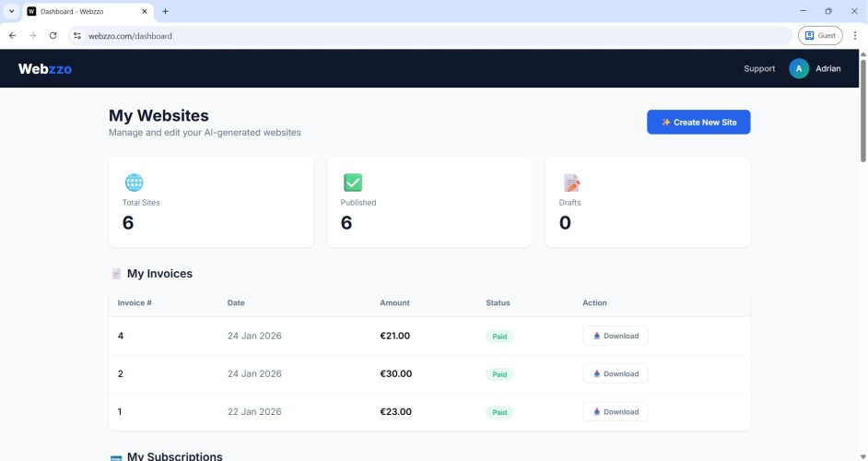868x461 pixels.
Task: Minimize the browser window
Action: coord(803,11)
